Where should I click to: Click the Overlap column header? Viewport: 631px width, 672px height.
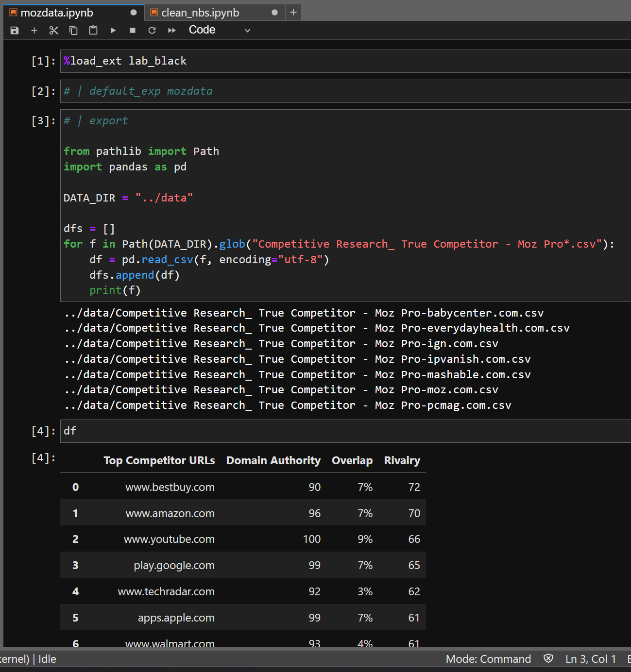352,461
